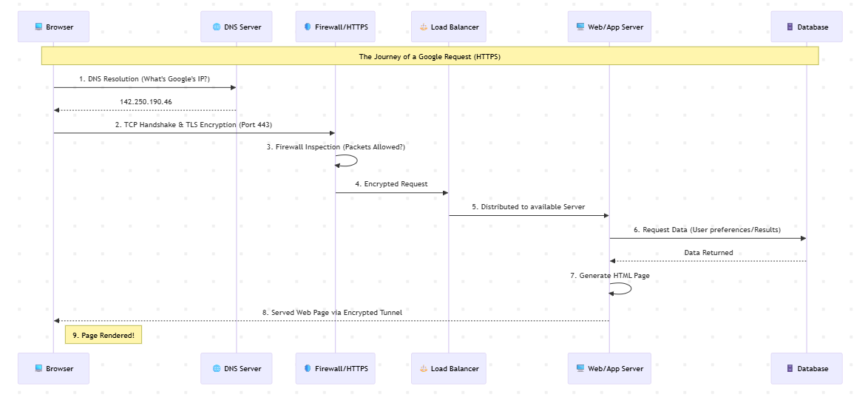This screenshot has height=400, width=868.
Task: Select '2. TCP Handshake & TLS Encryption' label
Action: (x=194, y=124)
